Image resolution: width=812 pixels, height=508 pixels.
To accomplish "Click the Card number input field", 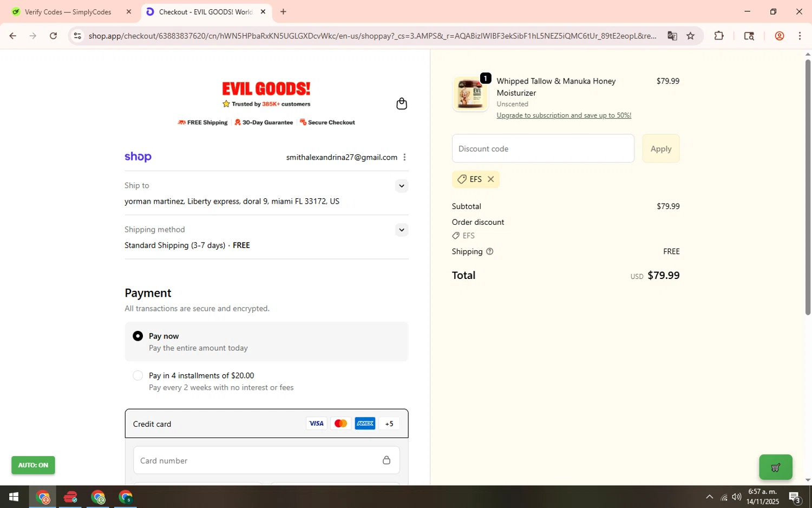I will tap(266, 460).
